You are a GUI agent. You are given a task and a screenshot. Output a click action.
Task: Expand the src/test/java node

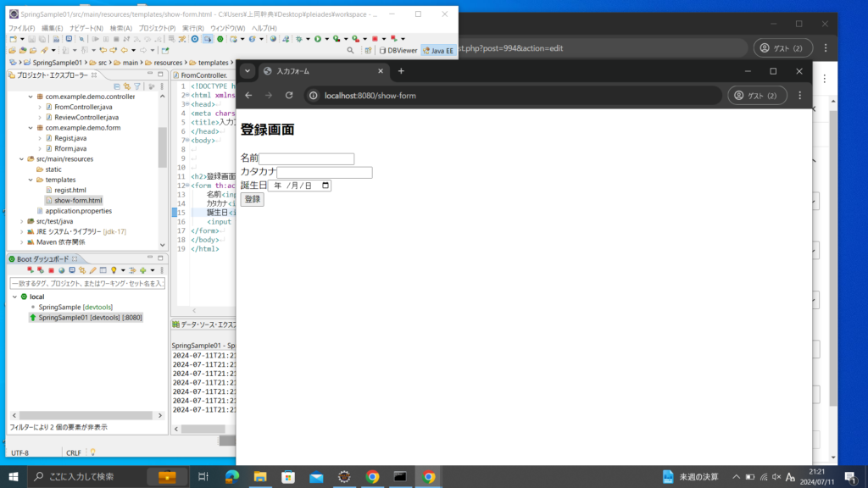pos(23,221)
